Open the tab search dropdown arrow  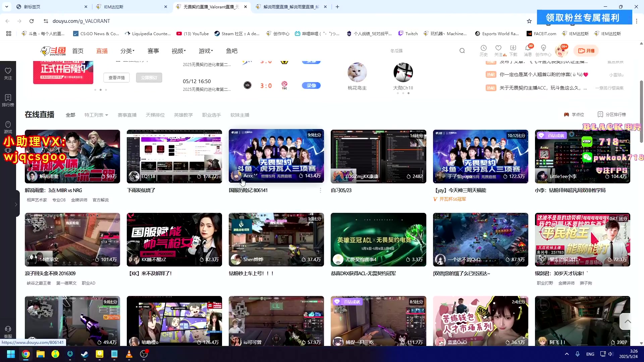[x=7, y=7]
